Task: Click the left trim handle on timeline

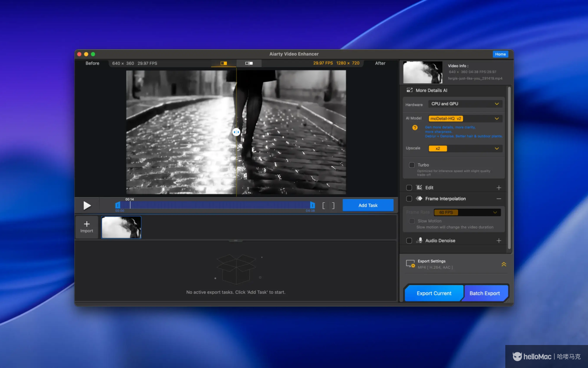Action: pos(118,205)
